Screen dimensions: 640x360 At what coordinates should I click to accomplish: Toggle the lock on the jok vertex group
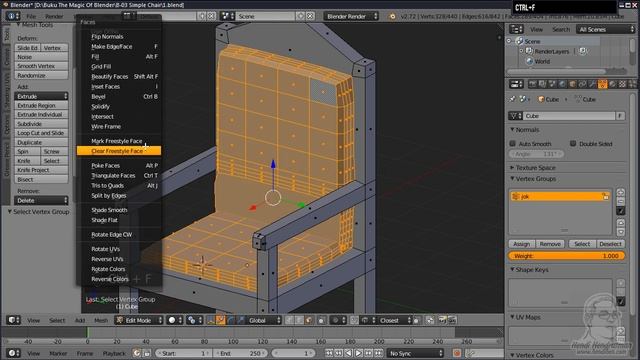(606, 196)
